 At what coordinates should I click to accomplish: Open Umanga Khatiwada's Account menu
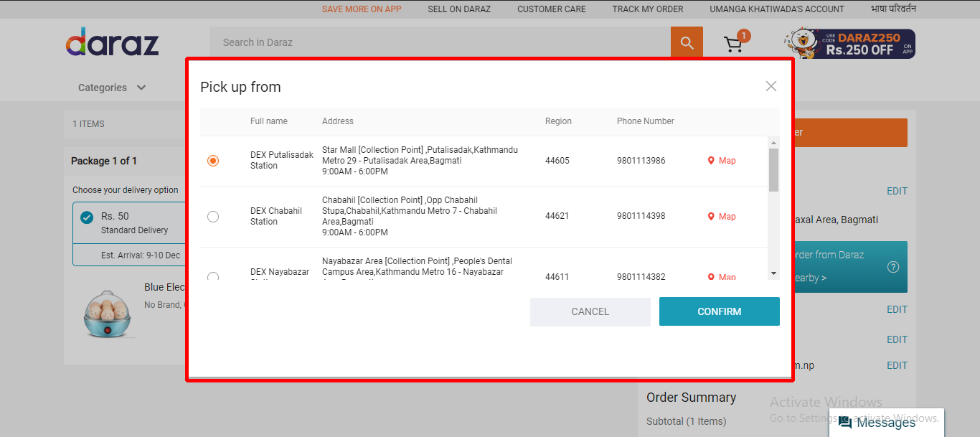777,9
